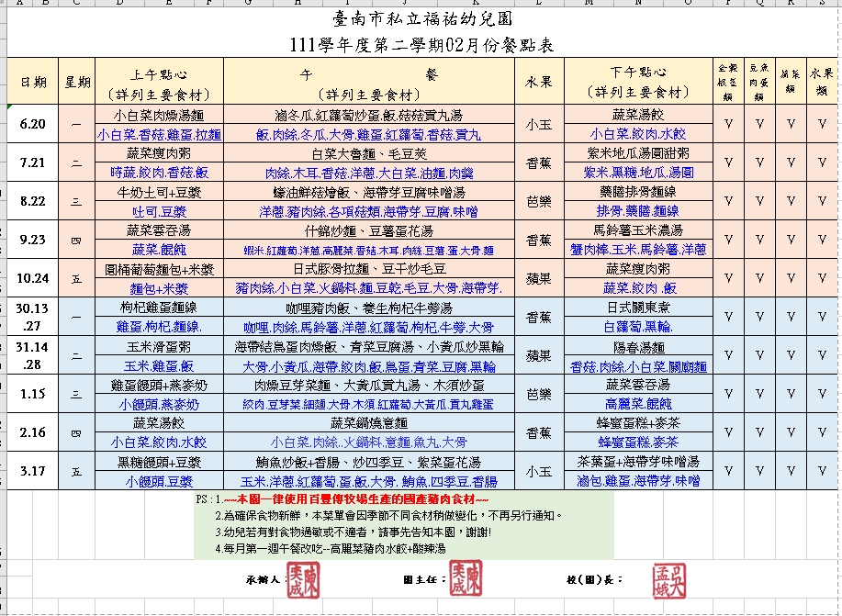This screenshot has width=842, height=616.
Task: Select the date cell "30.13.27"
Action: click(x=33, y=317)
